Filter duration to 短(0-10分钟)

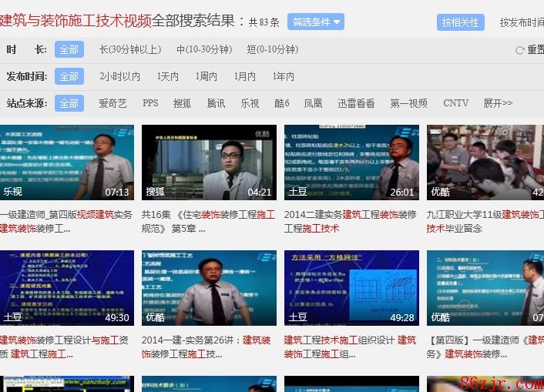point(272,49)
